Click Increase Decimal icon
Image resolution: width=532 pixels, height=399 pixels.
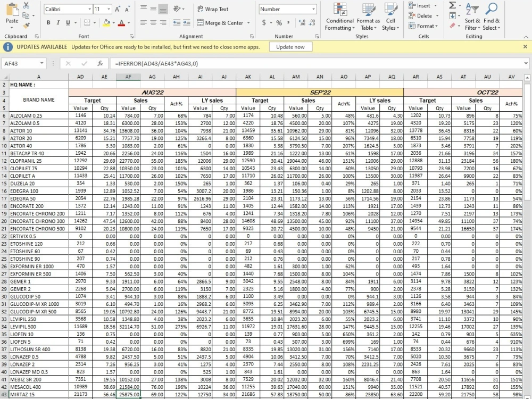302,23
